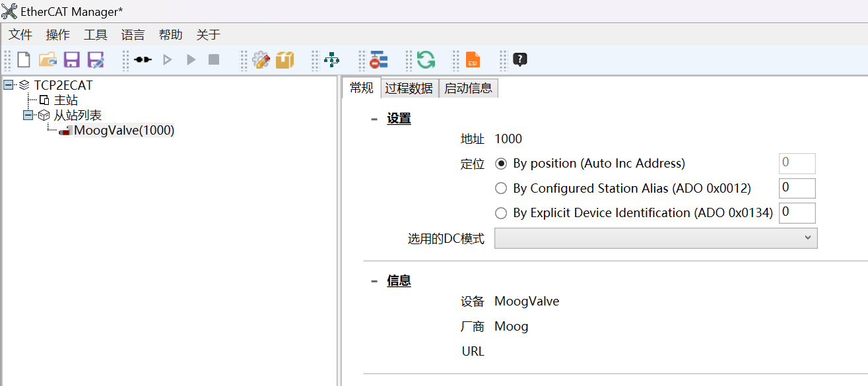Viewport: 868px width, 386px height.
Task: Click the black help question icon
Action: (x=520, y=60)
